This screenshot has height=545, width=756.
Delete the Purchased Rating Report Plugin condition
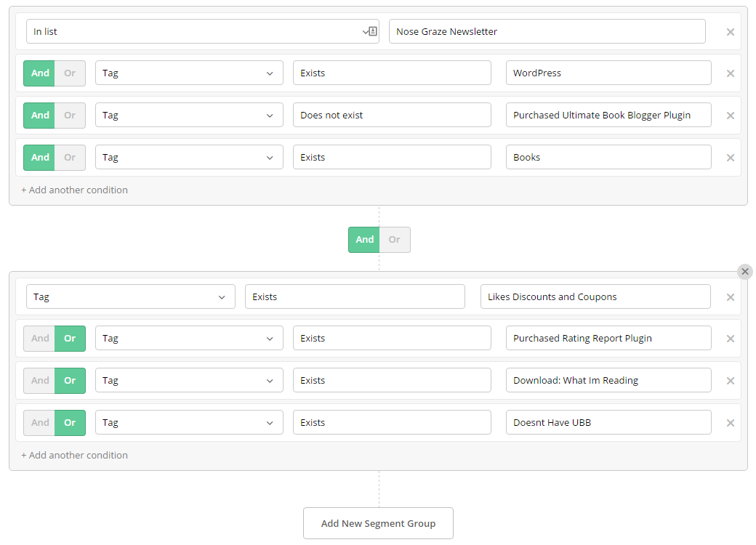click(731, 339)
